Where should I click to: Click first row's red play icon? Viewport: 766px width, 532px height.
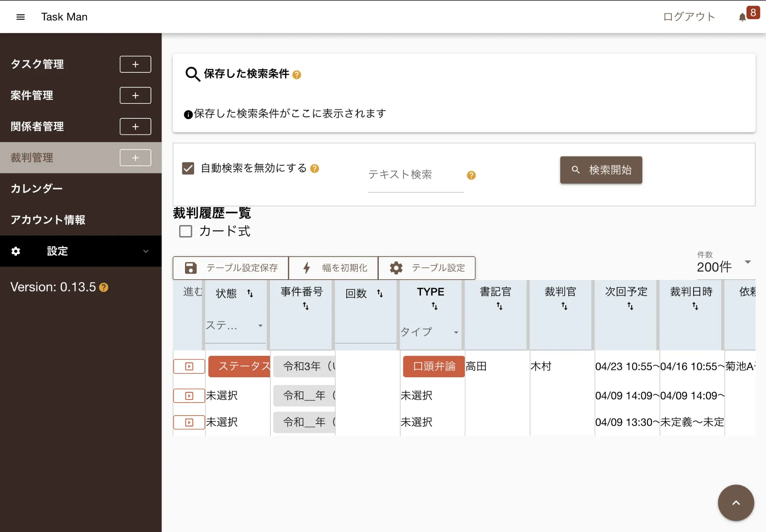(189, 367)
